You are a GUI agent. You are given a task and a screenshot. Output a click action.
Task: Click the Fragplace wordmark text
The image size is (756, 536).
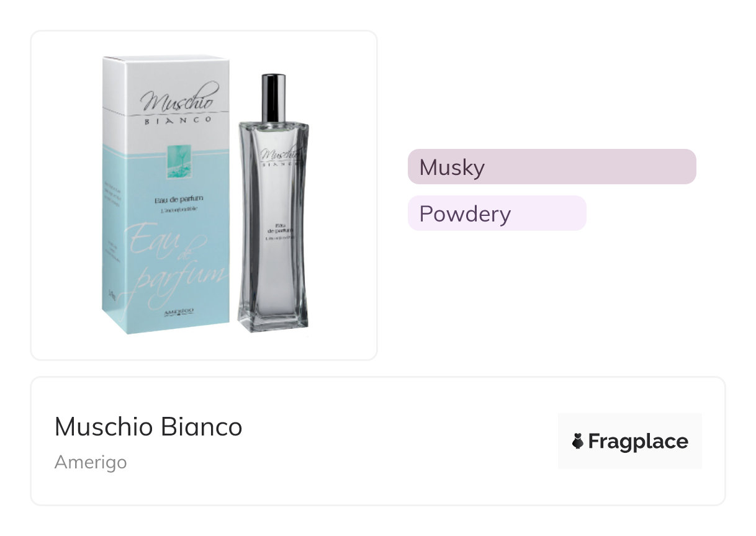click(637, 442)
